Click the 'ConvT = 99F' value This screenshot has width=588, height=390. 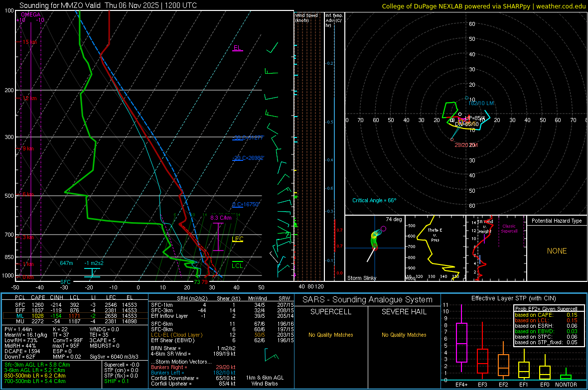68,340
